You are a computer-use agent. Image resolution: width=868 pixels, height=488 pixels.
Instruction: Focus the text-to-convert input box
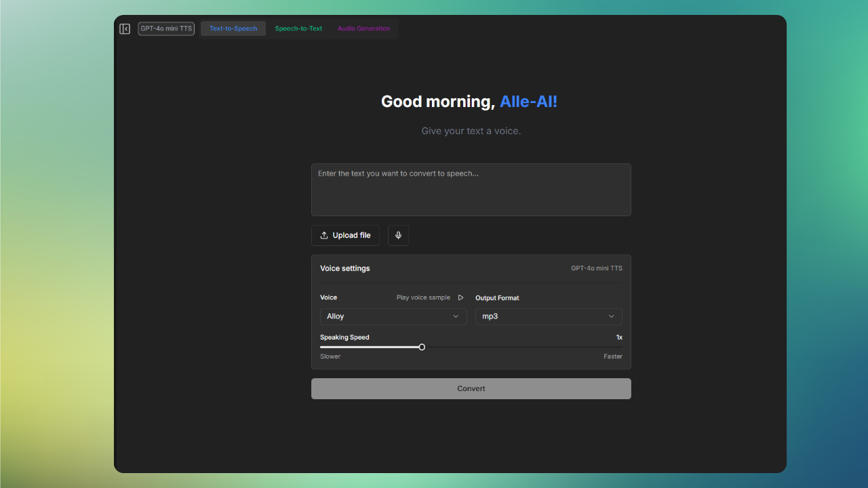[x=471, y=190]
